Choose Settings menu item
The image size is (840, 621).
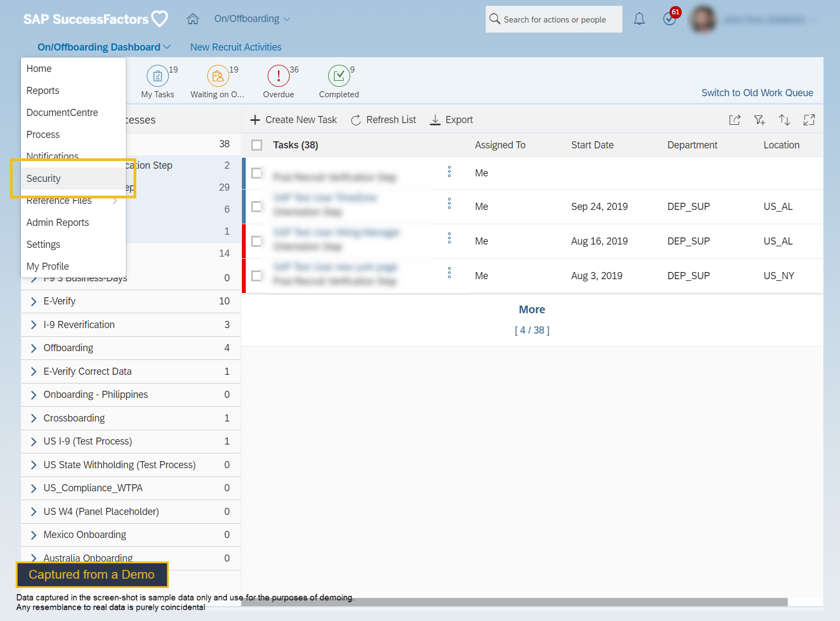tap(74, 245)
